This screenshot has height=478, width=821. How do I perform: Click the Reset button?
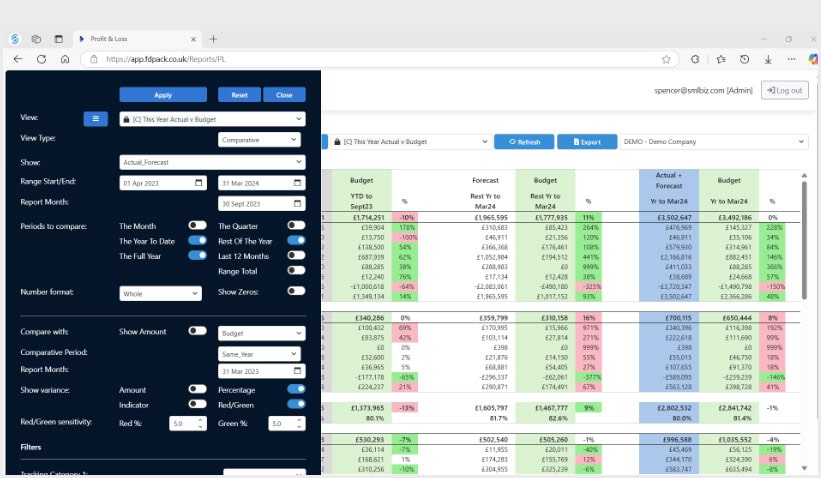(239, 95)
